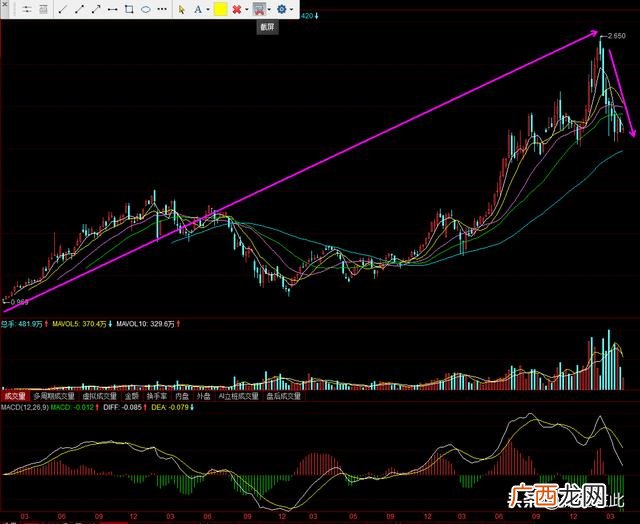Open the yellow color swatch
The image size is (640, 524).
[220, 9]
